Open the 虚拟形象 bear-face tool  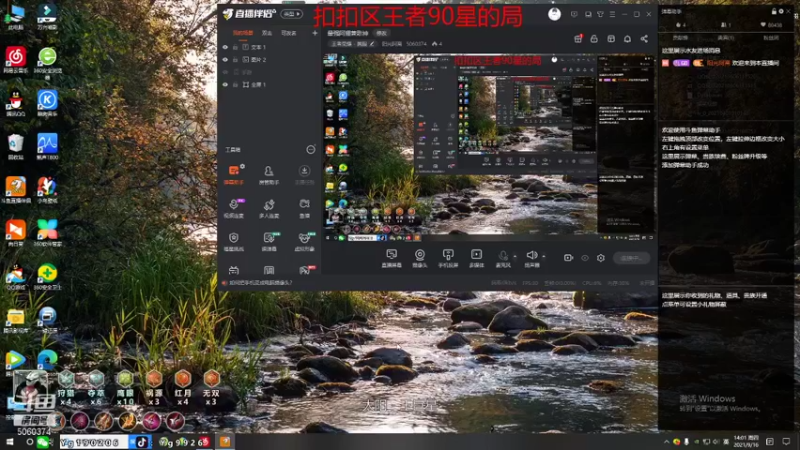(304, 241)
